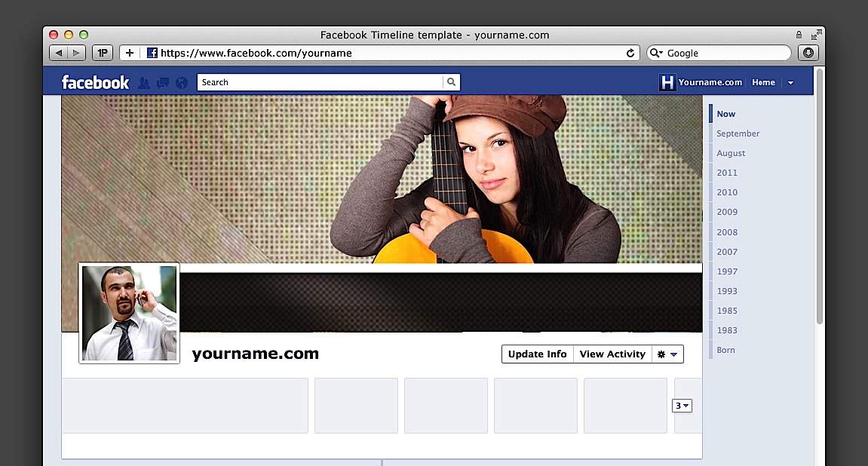This screenshot has height=466, width=868.
Task: Jump to 2007 in timeline
Action: pos(727,252)
